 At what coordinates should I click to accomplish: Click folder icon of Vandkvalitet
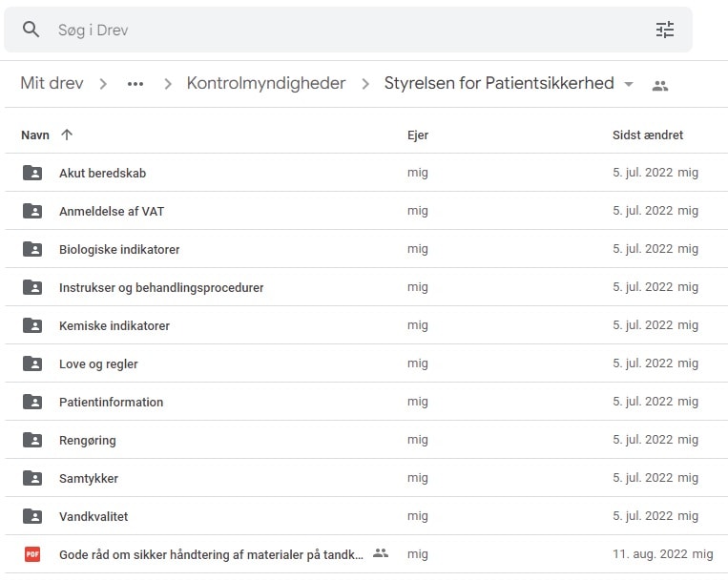(32, 516)
